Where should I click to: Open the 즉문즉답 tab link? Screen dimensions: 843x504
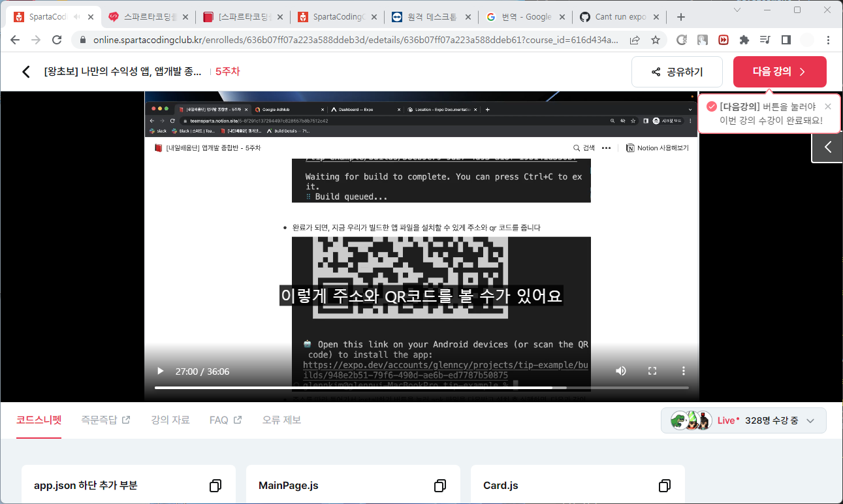pyautogui.click(x=105, y=420)
